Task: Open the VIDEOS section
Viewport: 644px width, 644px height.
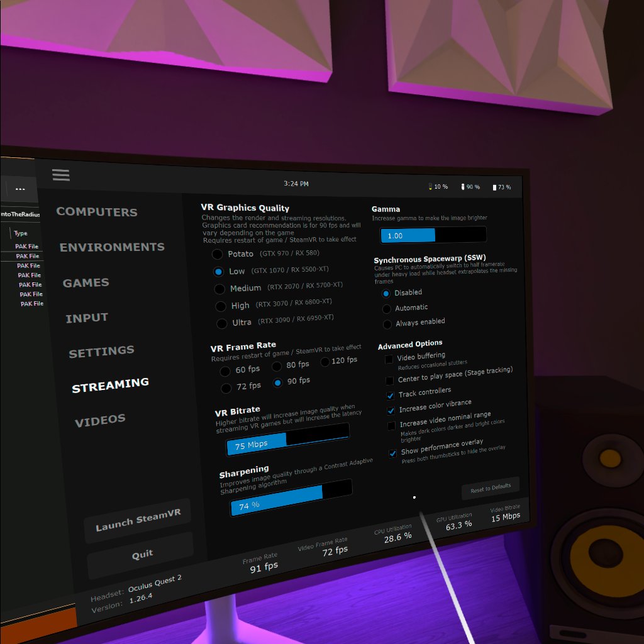Action: 100,420
